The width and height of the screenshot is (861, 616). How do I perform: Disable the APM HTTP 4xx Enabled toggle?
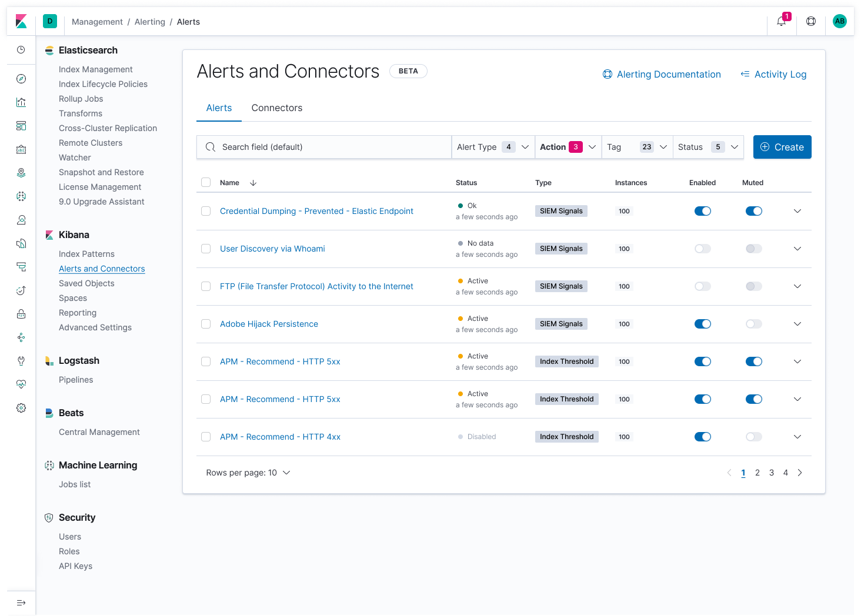point(703,437)
